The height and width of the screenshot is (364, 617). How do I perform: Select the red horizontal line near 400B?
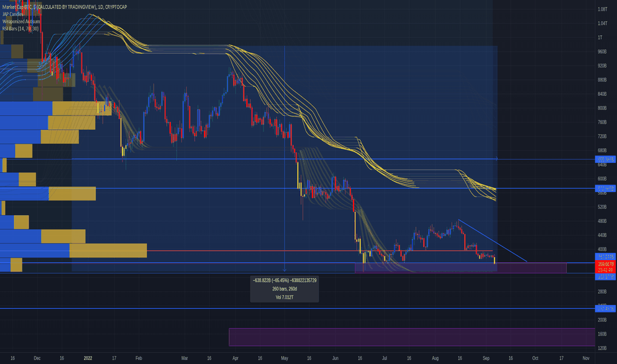click(x=320, y=251)
